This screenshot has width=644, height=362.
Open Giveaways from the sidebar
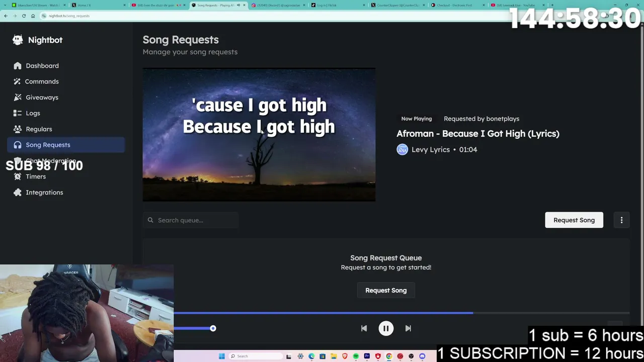pos(66,97)
